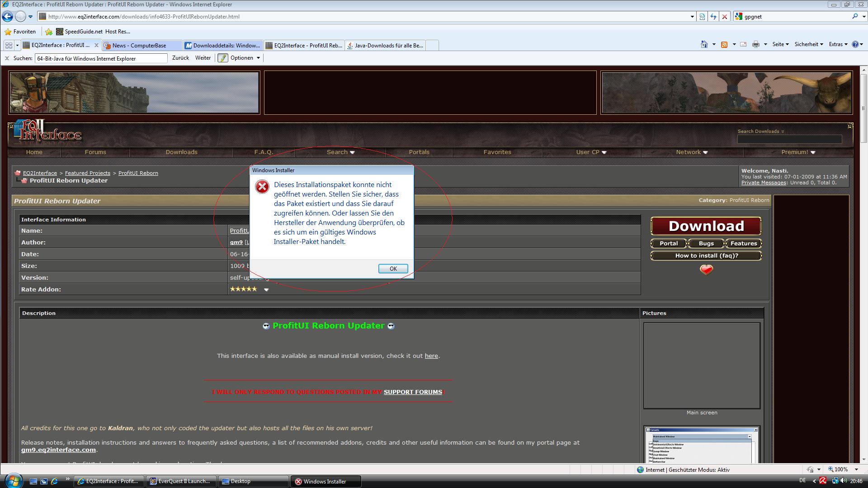Click the red heart favorite icon
Screen dimensions: 868x488
tap(706, 270)
